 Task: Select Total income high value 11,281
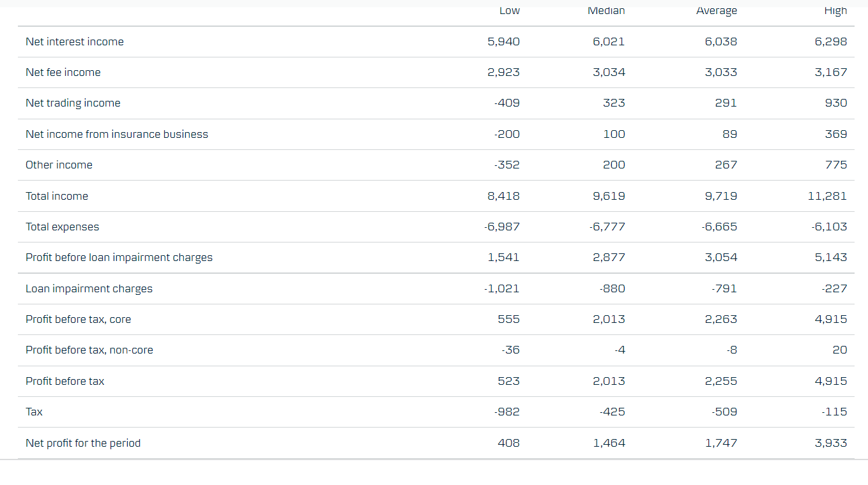[827, 196]
